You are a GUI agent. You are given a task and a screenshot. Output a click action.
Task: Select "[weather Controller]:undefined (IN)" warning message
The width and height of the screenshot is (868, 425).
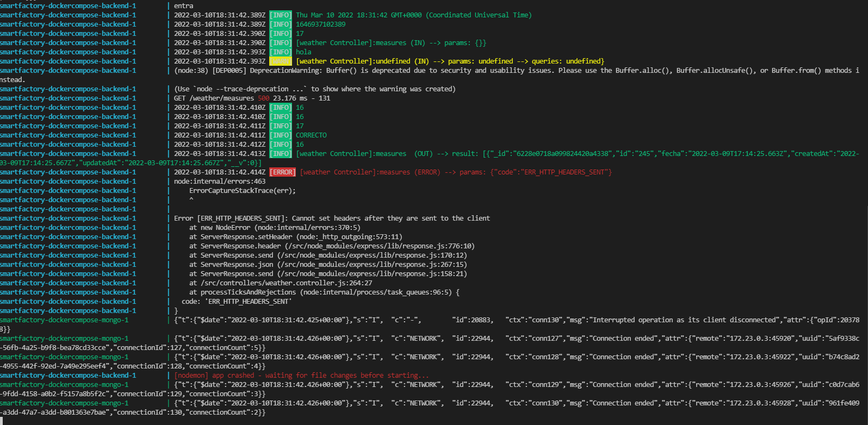click(x=362, y=61)
